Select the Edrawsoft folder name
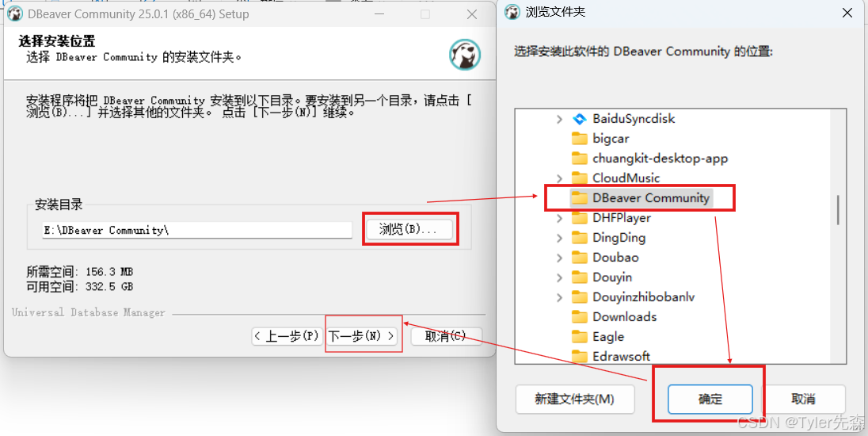The width and height of the screenshot is (868, 436). point(621,356)
